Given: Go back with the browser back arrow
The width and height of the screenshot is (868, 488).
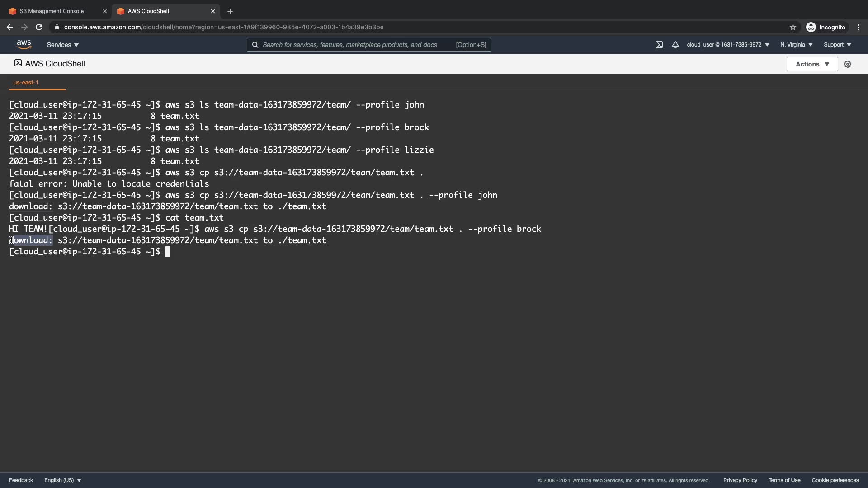Looking at the screenshot, I should pos(10,27).
